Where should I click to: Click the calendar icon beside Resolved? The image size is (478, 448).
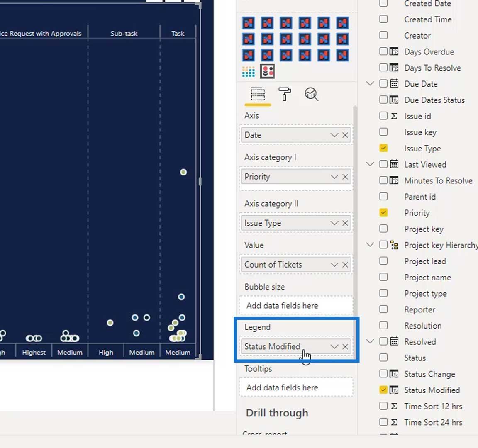(394, 341)
